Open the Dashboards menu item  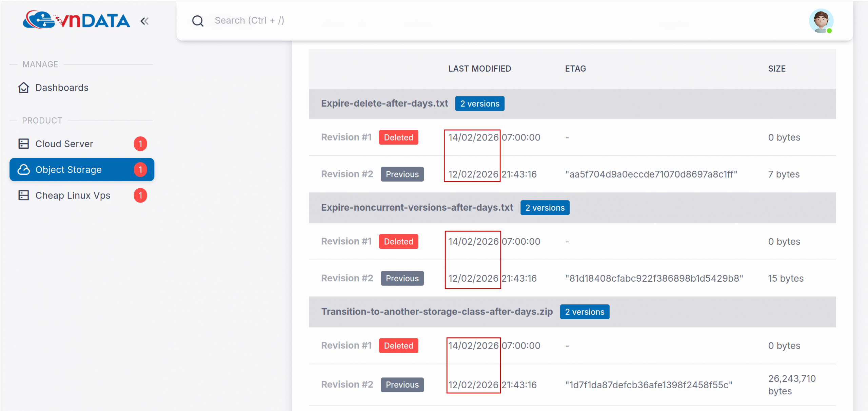[x=62, y=88]
